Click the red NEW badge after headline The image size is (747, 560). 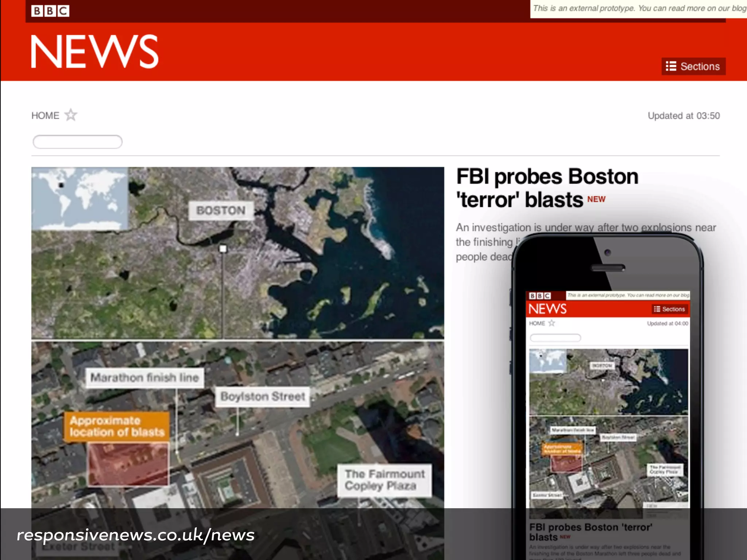coord(596,199)
